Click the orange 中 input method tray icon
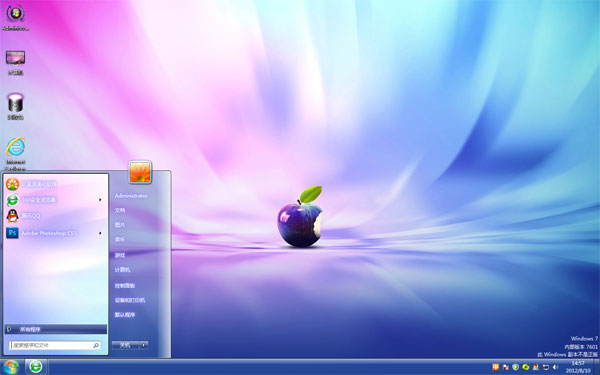The width and height of the screenshot is (600, 375). [x=496, y=367]
